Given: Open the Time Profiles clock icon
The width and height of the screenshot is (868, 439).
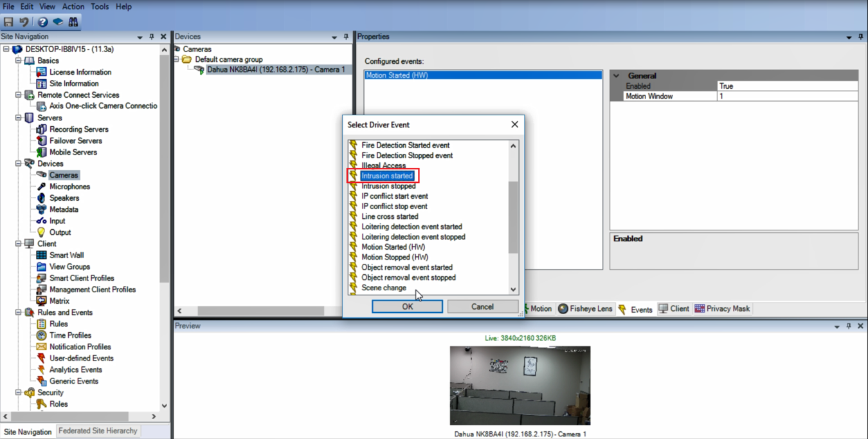Looking at the screenshot, I should (x=41, y=335).
